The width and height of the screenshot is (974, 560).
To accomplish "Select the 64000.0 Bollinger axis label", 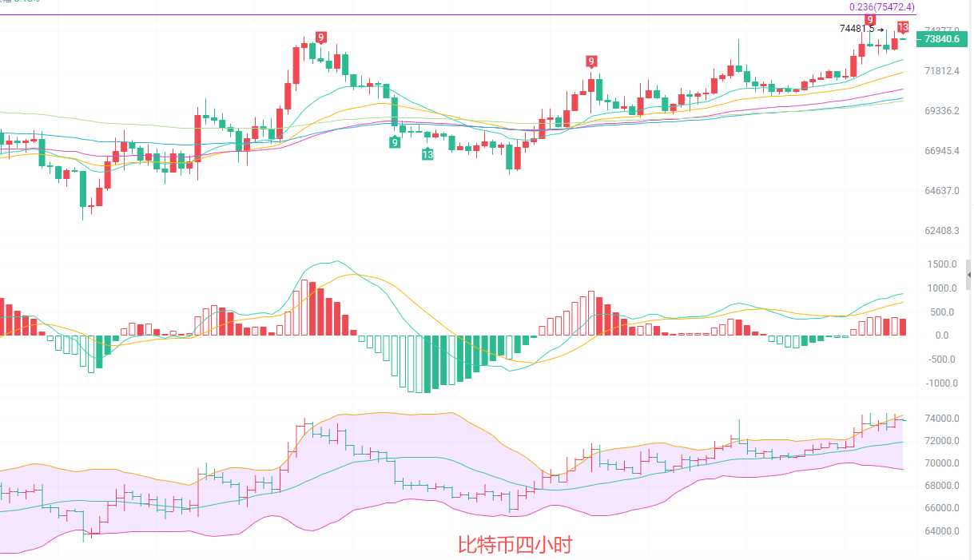I will tap(943, 531).
